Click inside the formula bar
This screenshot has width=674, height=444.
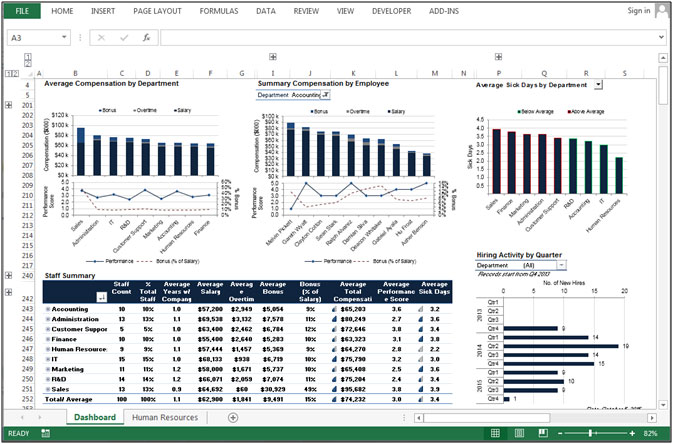(x=408, y=38)
